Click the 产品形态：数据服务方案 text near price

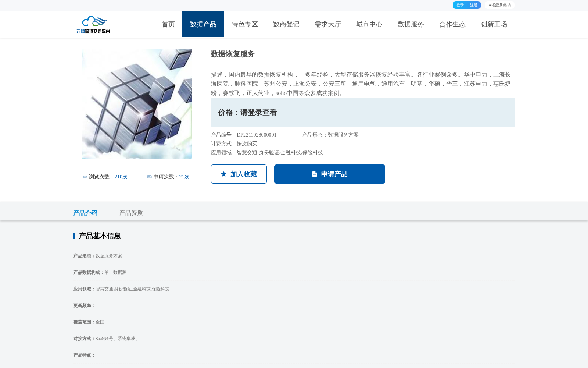pyautogui.click(x=330, y=135)
